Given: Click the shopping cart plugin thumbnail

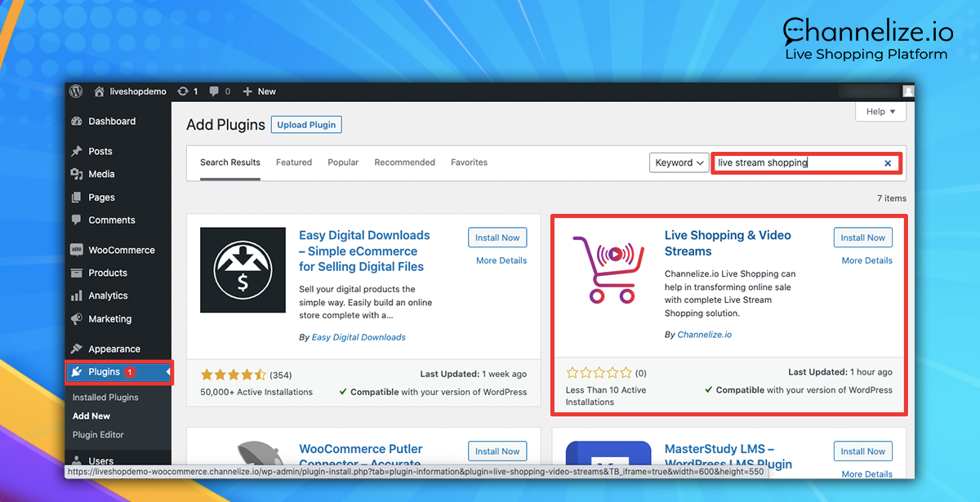Looking at the screenshot, I should [x=608, y=270].
